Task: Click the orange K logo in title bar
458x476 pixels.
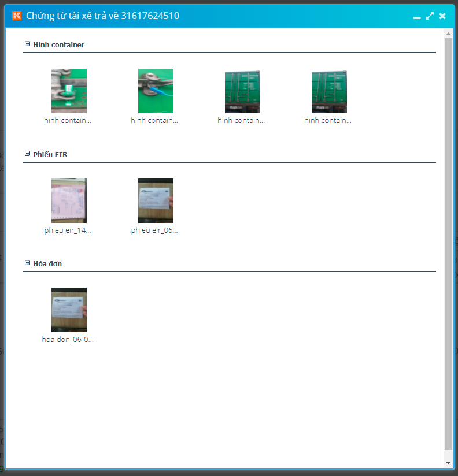Action: (x=17, y=16)
